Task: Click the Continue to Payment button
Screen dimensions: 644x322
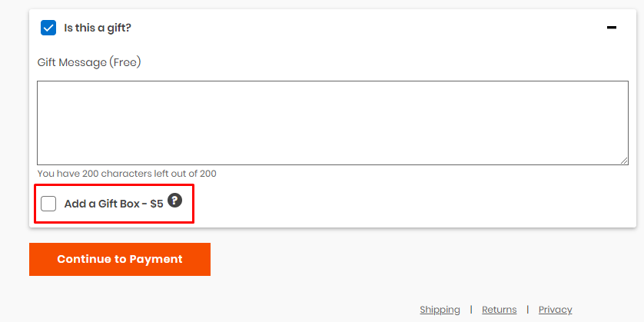Action: click(120, 259)
